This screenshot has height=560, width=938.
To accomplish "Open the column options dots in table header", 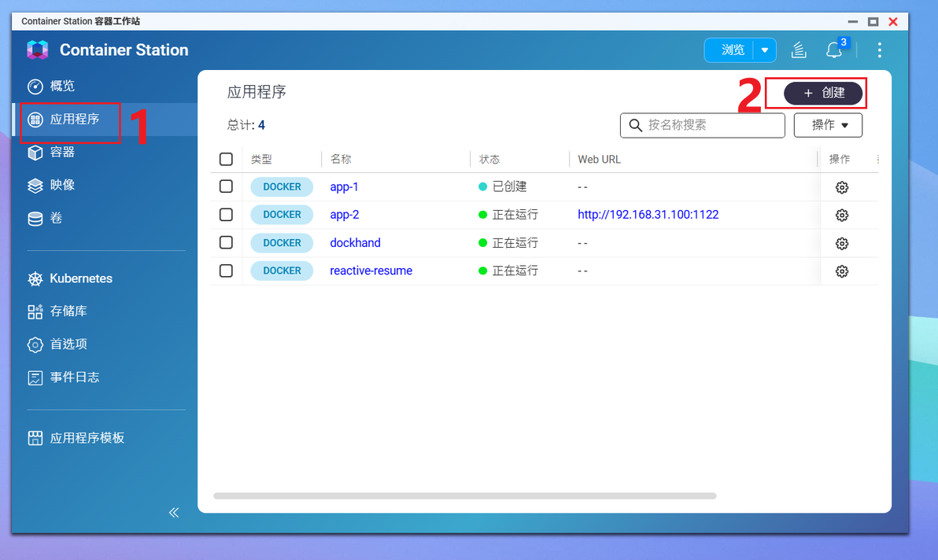I will (x=877, y=159).
